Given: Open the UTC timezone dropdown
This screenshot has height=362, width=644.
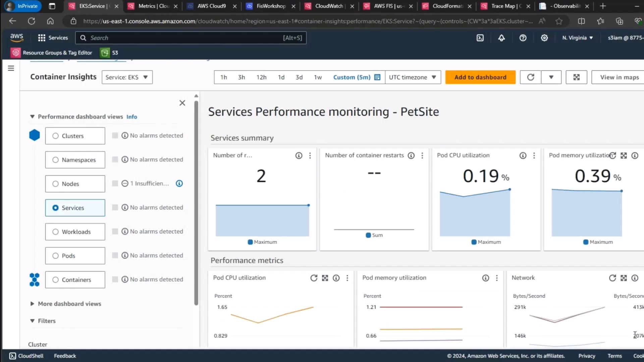Looking at the screenshot, I should [x=413, y=77].
